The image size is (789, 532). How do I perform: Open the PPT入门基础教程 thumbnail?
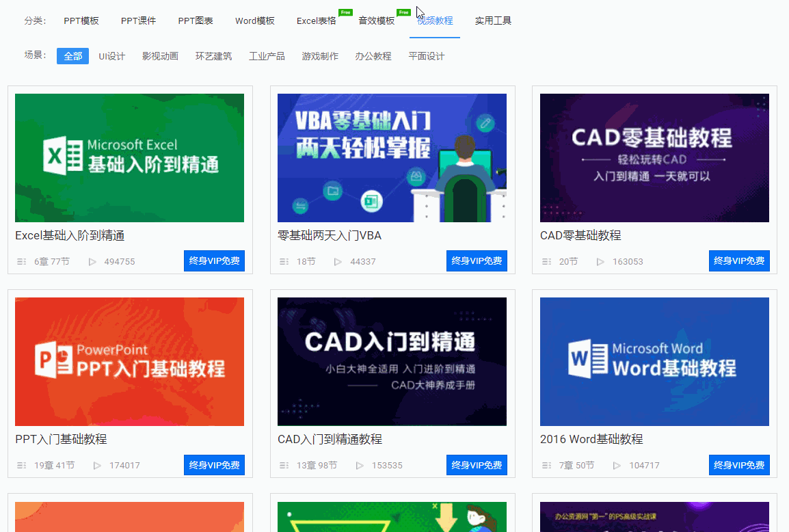point(129,362)
